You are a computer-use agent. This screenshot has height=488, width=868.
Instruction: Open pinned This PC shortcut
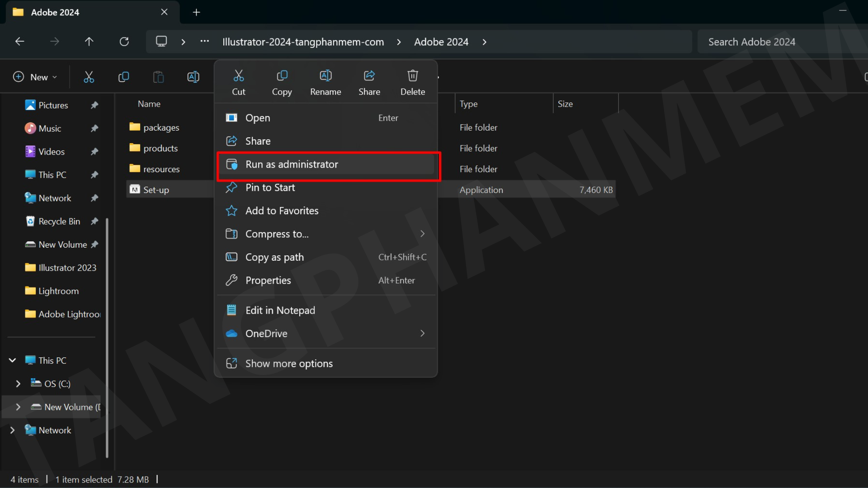(52, 175)
